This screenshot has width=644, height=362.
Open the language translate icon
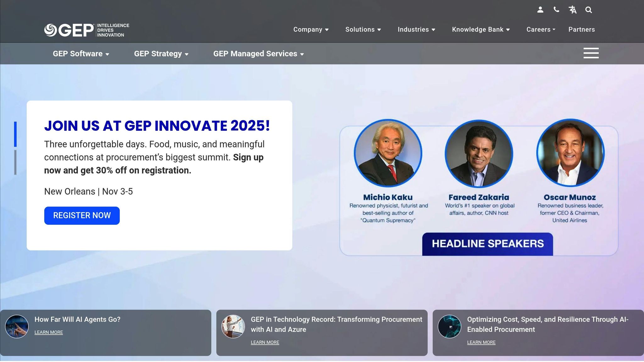point(573,10)
